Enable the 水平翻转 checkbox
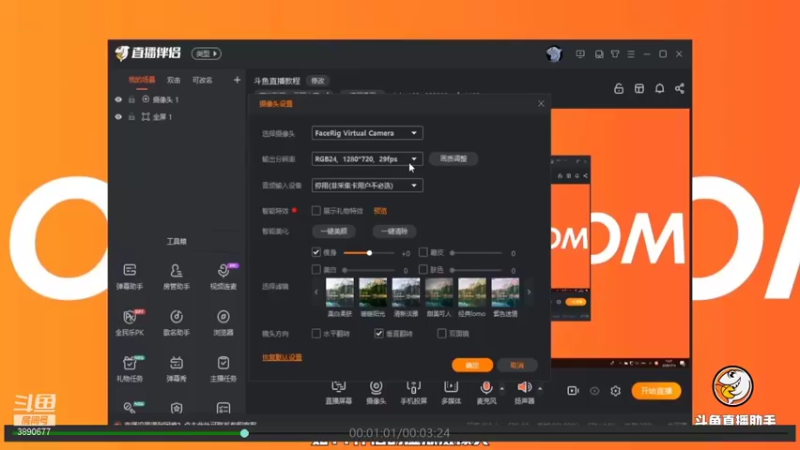 pyautogui.click(x=316, y=333)
